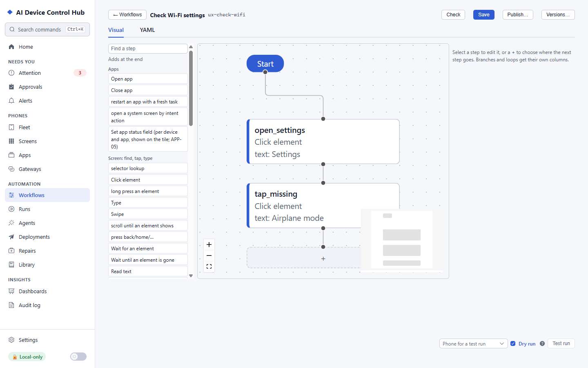The width and height of the screenshot is (588, 368).
Task: Select the open_settings step node
Action: (323, 141)
